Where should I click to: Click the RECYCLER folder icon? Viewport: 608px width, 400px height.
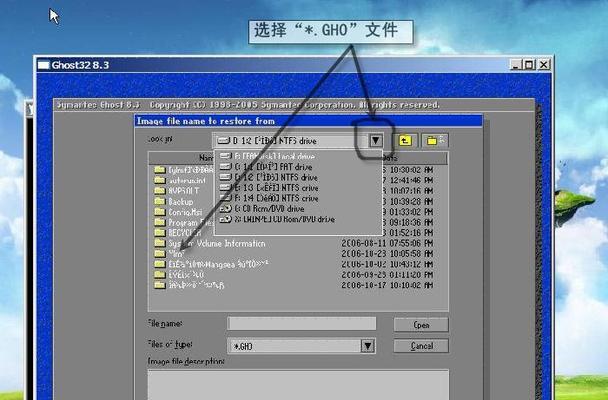click(x=160, y=233)
